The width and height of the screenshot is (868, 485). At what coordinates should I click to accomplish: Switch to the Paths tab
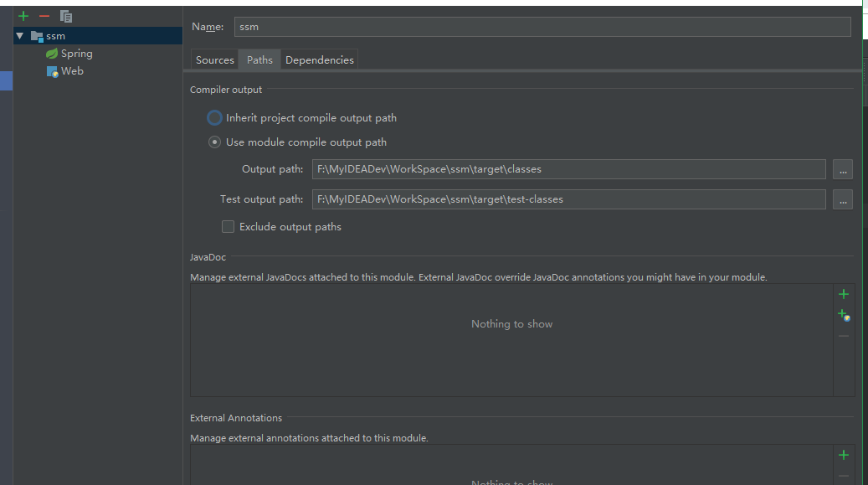(259, 60)
